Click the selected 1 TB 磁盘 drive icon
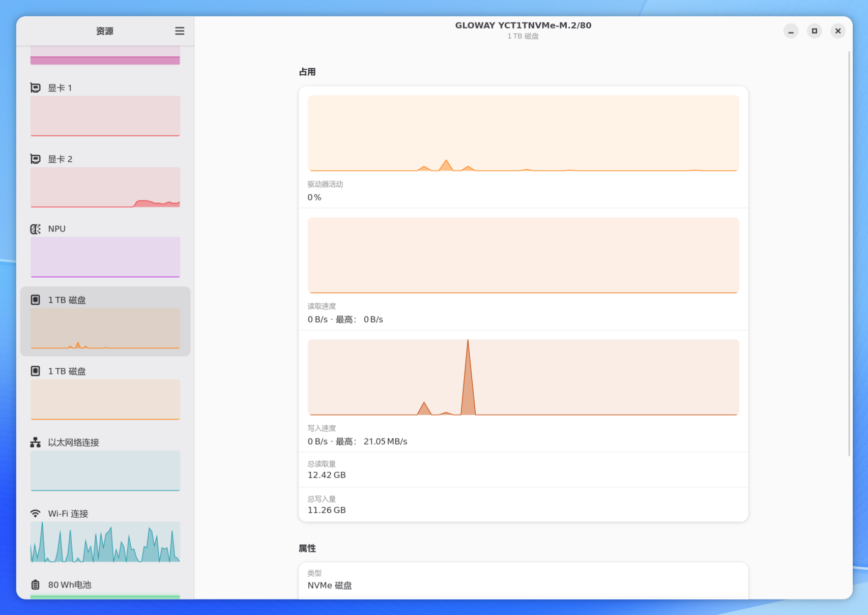868x615 pixels. (x=36, y=300)
